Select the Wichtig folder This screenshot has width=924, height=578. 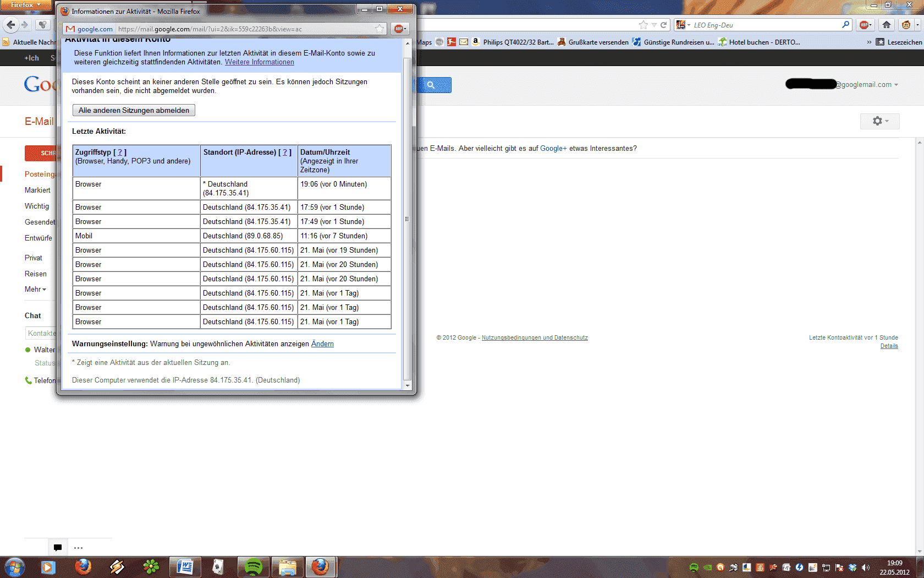click(37, 206)
